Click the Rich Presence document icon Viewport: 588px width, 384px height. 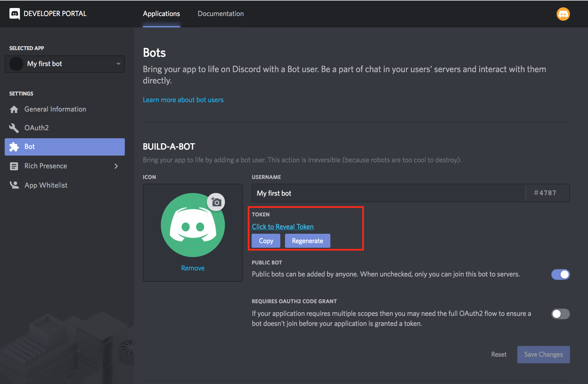point(14,166)
